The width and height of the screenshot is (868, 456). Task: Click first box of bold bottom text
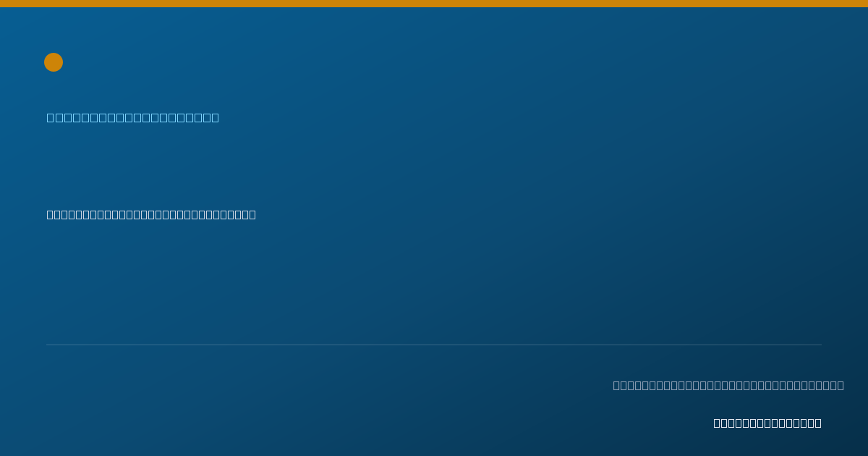[718, 423]
